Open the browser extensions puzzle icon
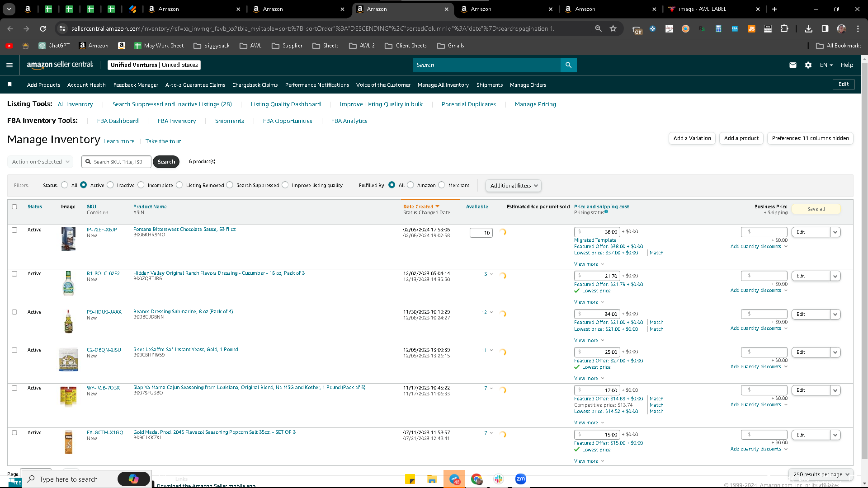This screenshot has width=868, height=488. click(784, 28)
